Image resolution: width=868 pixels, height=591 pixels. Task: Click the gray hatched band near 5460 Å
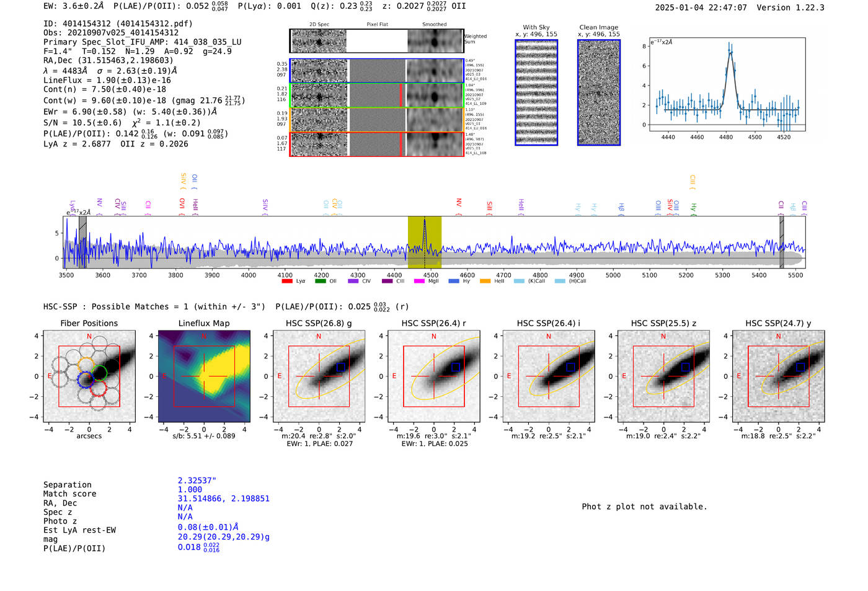(x=781, y=242)
